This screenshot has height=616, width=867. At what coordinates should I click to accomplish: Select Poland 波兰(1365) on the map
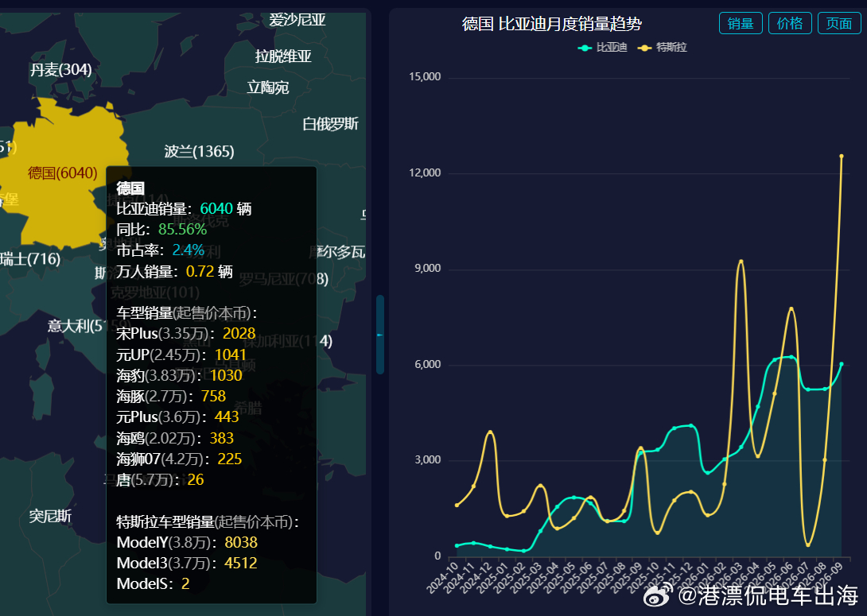coord(199,151)
